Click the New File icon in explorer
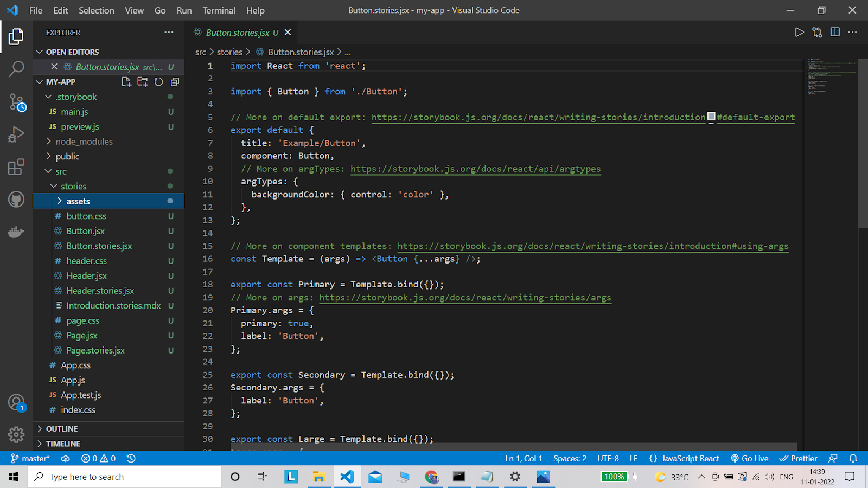Screen dimensions: 868x488 [126, 82]
